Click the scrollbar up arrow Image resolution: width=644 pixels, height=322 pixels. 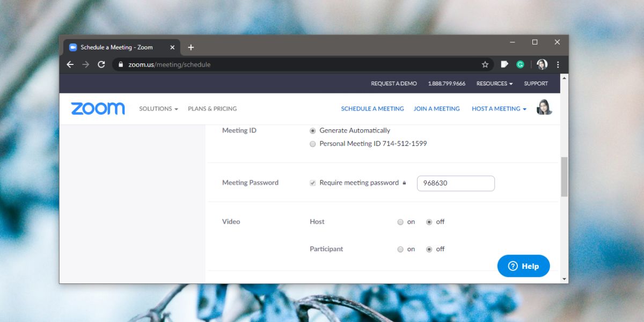(x=564, y=77)
